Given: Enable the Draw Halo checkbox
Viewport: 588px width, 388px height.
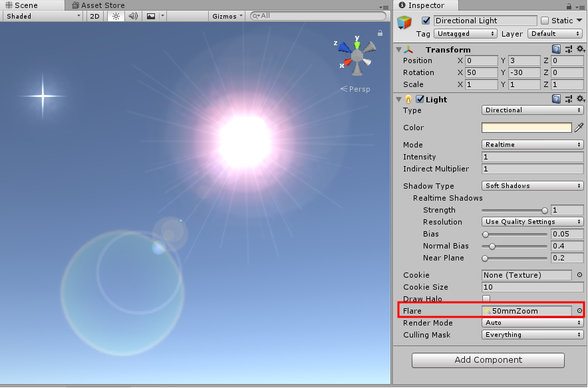Looking at the screenshot, I should (486, 299).
